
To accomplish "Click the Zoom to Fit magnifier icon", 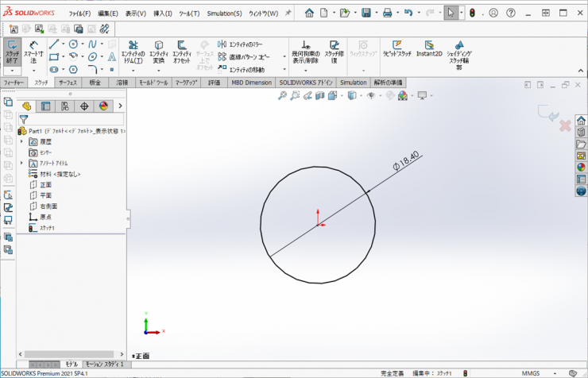I will point(282,95).
